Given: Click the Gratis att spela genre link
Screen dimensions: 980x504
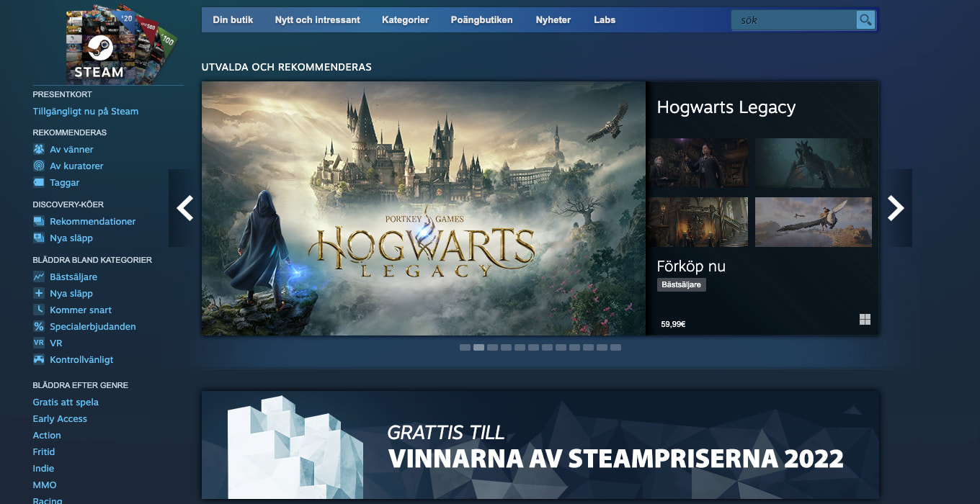Looking at the screenshot, I should [66, 402].
